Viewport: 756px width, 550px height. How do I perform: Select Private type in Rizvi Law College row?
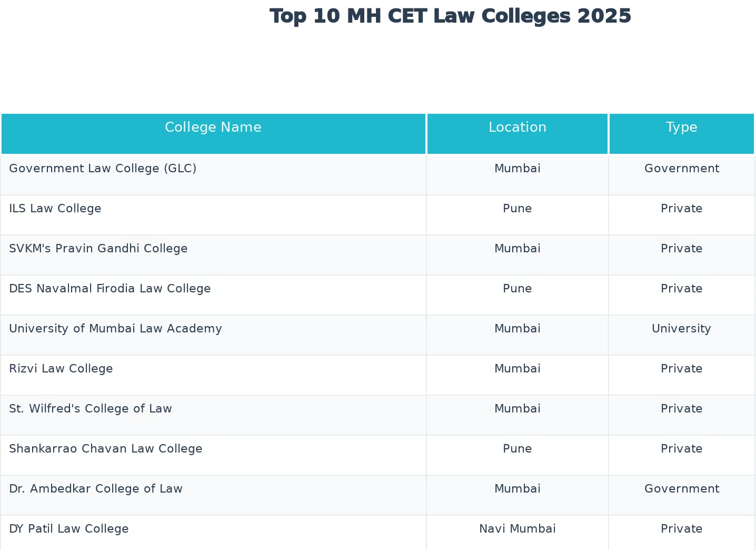point(681,369)
